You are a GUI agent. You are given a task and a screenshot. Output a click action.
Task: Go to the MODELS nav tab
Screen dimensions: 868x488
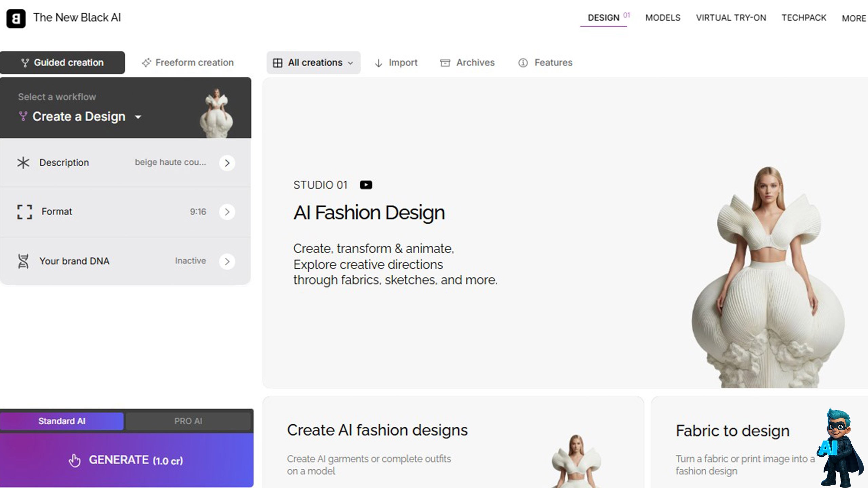663,18
